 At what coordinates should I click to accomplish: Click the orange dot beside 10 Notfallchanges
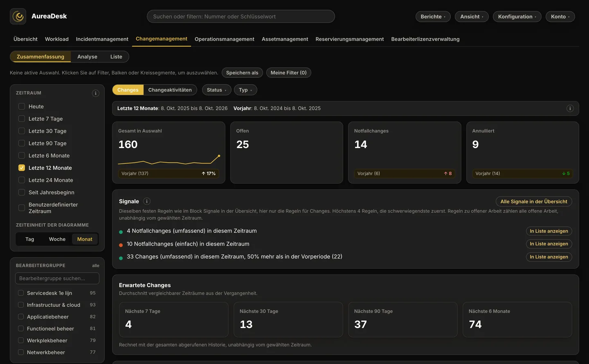pyautogui.click(x=121, y=245)
